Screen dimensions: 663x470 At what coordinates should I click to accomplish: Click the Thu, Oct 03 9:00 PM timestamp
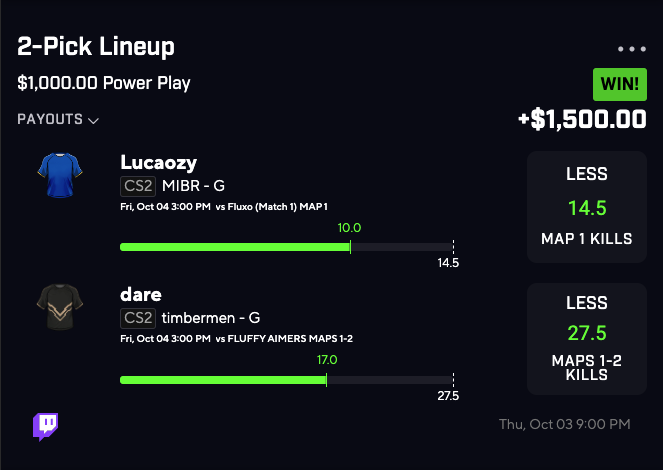564,425
